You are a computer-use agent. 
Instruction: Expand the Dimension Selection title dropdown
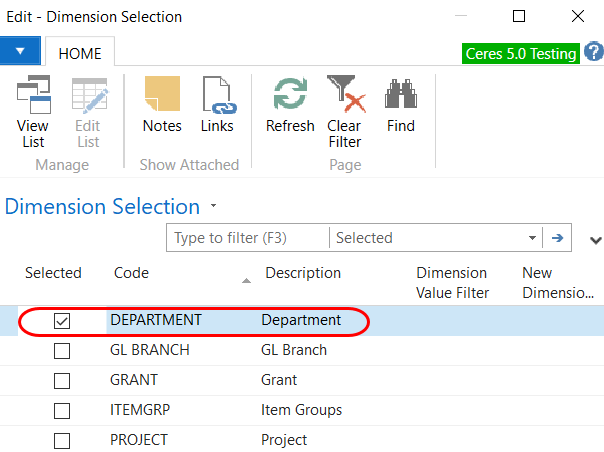pos(213,207)
